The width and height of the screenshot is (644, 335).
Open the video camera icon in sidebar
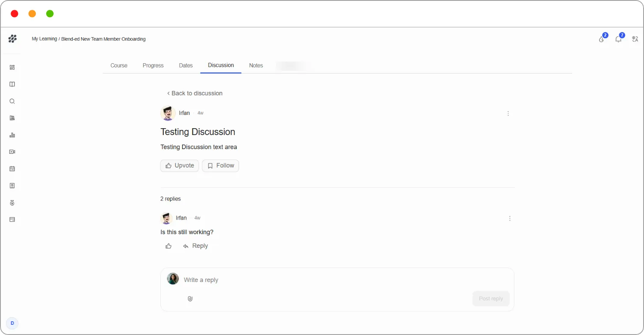12,152
